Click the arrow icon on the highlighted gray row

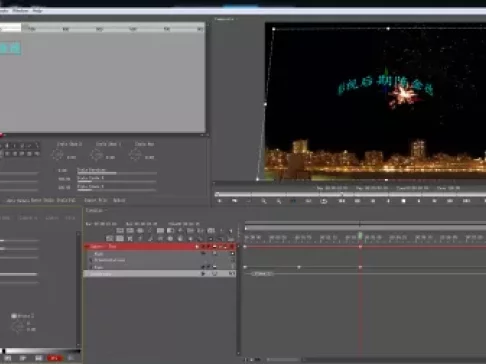point(203,274)
